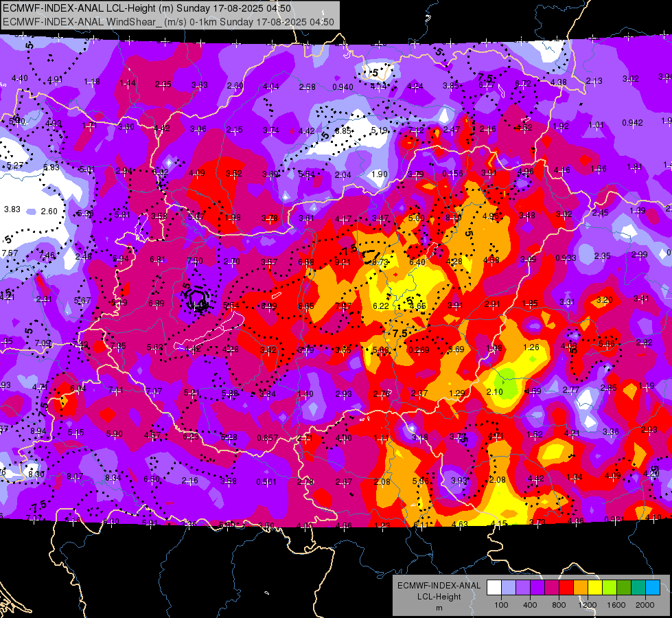Click the wind shear value '2.10'
Image resolution: width=672 pixels, height=618 pixels.
click(x=495, y=392)
